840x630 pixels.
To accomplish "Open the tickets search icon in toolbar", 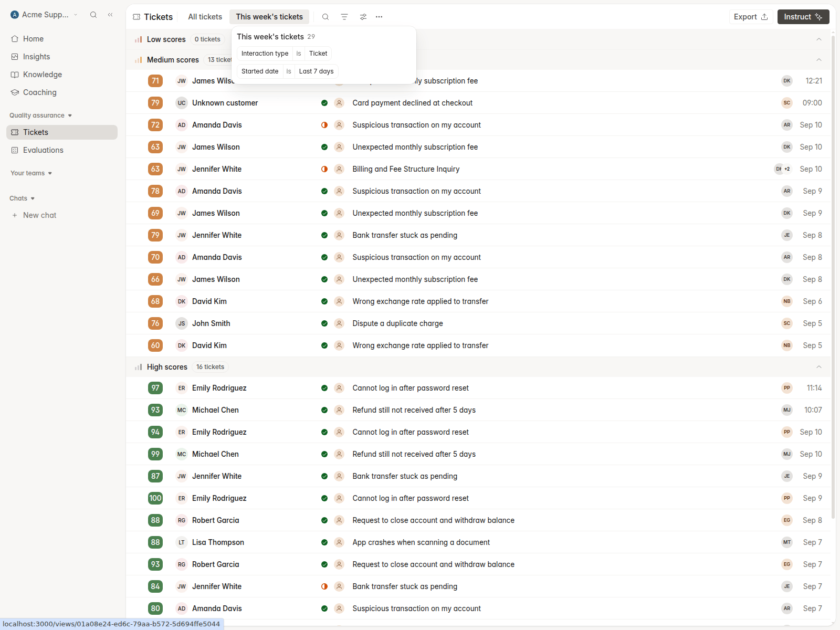I will [x=325, y=17].
